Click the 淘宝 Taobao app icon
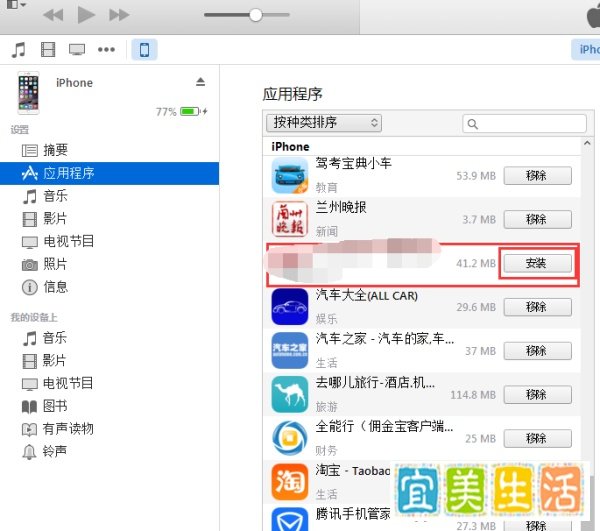Viewport: 600px width, 531px height. (x=290, y=482)
